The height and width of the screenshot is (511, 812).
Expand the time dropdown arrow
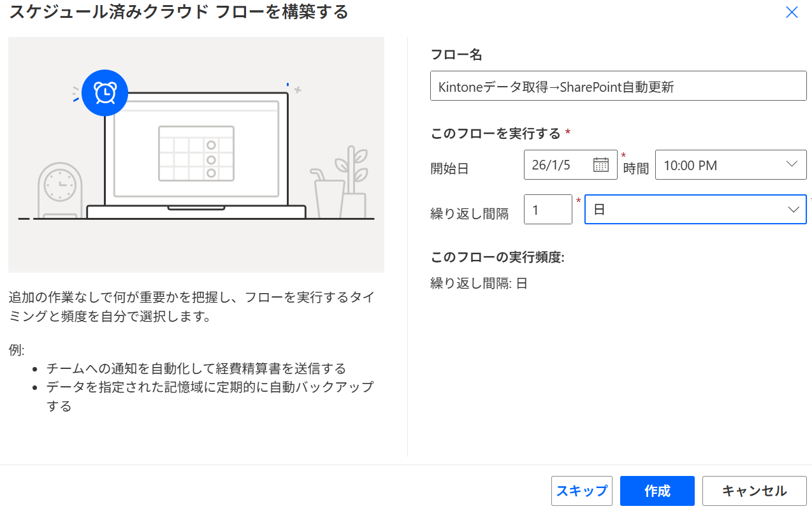click(x=792, y=164)
